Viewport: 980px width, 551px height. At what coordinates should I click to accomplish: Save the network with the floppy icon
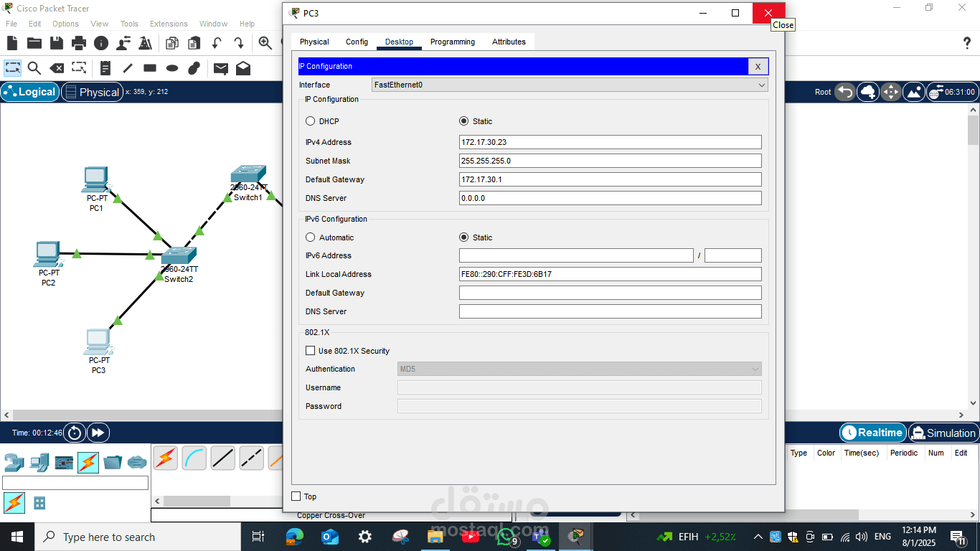[57, 43]
